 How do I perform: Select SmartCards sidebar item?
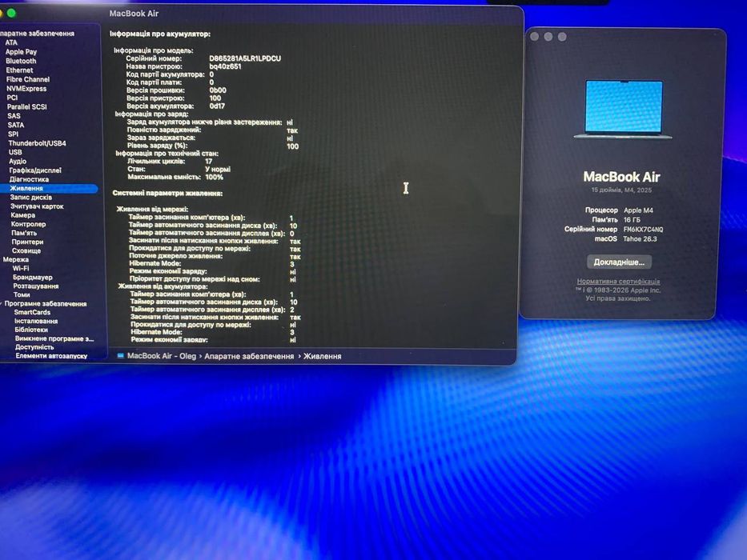32,312
